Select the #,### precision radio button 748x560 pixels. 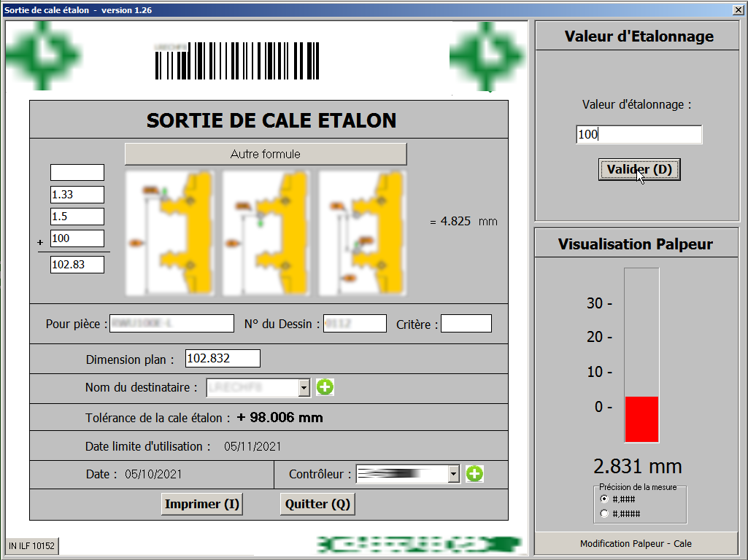tap(604, 497)
